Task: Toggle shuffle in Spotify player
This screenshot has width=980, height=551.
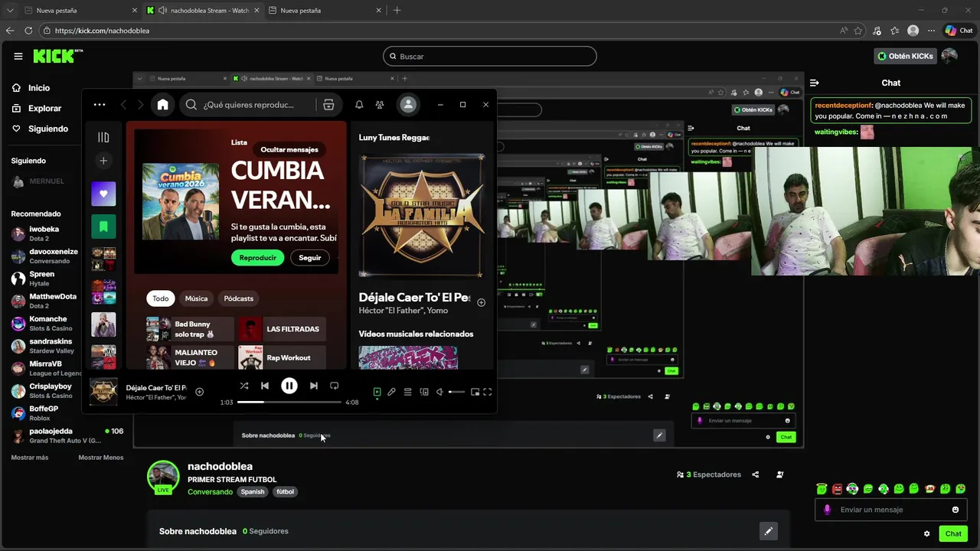Action: coord(243,386)
